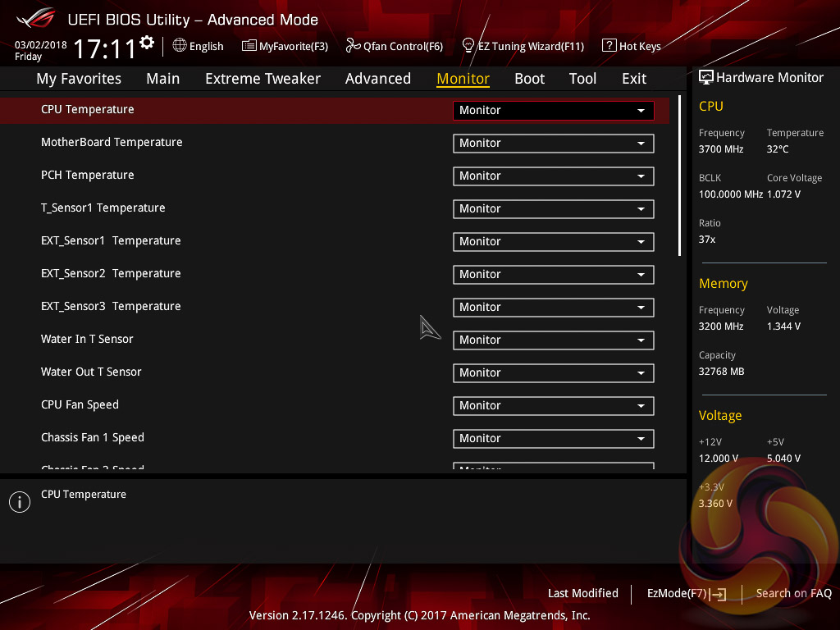
Task: Click the EzMode exit arrow icon
Action: pyautogui.click(x=719, y=594)
